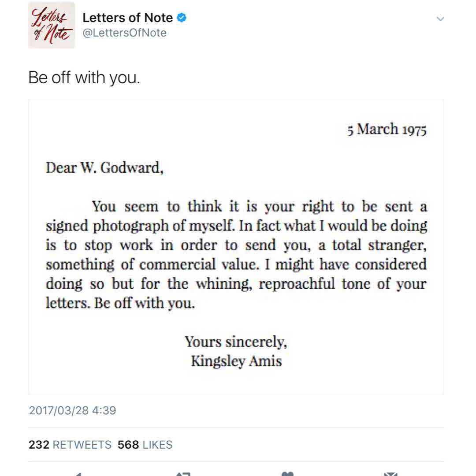Click the '5 March 1975' date in letter
This screenshot has height=476, width=476.
387,130
